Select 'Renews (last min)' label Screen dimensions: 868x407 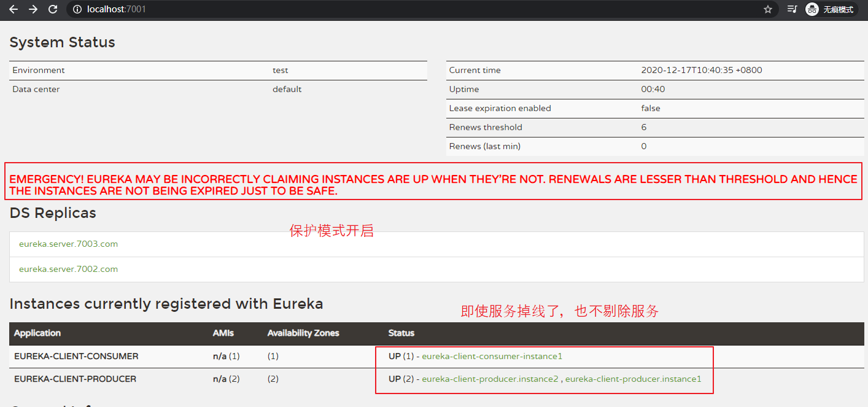pos(484,146)
